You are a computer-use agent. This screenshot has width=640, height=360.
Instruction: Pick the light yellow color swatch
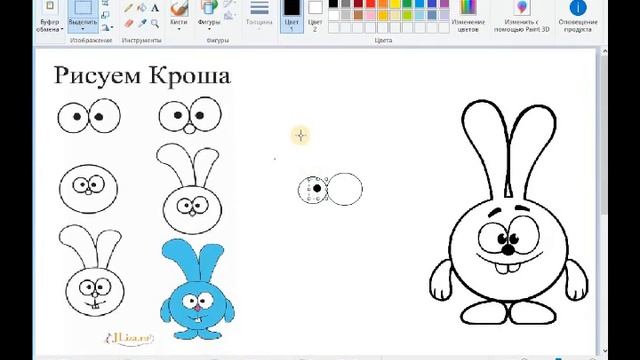395,16
